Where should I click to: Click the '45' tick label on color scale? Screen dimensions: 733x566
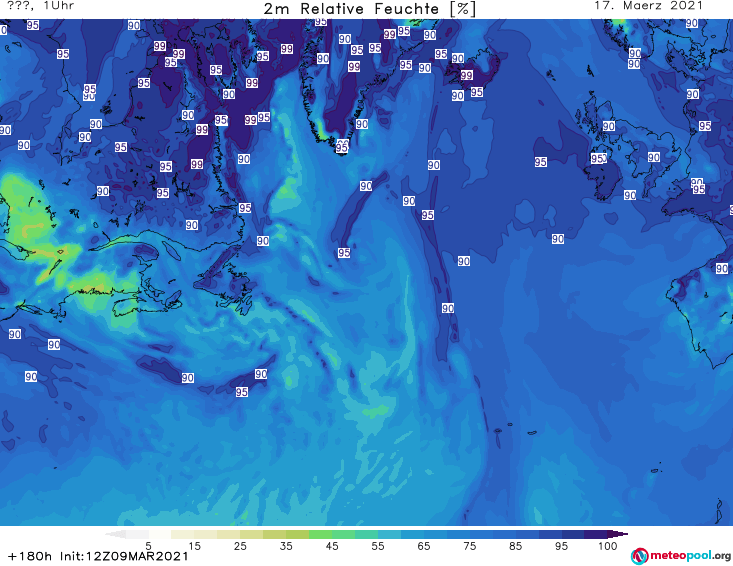pos(332,545)
